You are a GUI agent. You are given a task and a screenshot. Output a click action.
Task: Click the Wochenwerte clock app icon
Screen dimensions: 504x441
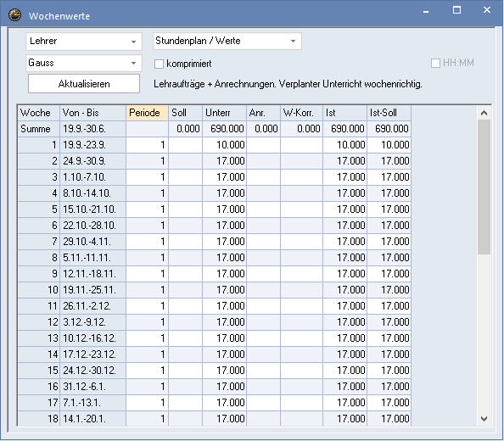point(14,15)
